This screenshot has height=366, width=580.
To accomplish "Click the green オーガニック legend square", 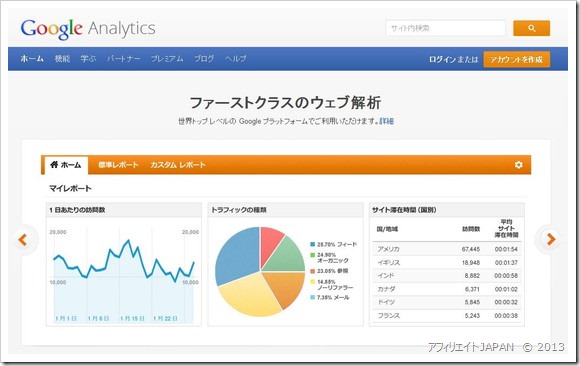I will pyautogui.click(x=312, y=255).
